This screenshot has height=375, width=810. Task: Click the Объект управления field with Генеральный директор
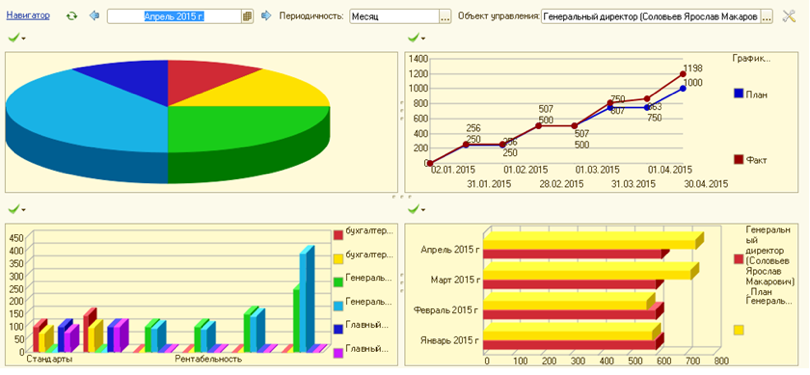[651, 17]
